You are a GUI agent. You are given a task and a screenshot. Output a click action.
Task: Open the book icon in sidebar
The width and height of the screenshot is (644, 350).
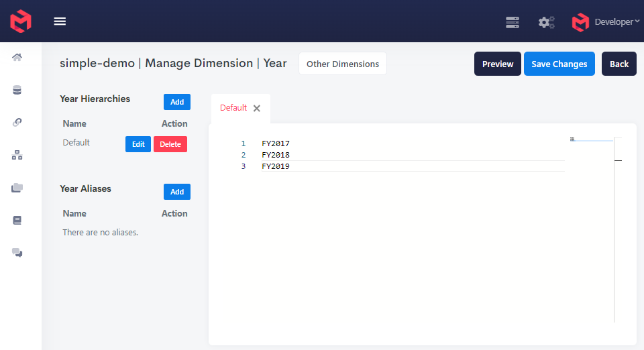click(x=17, y=220)
